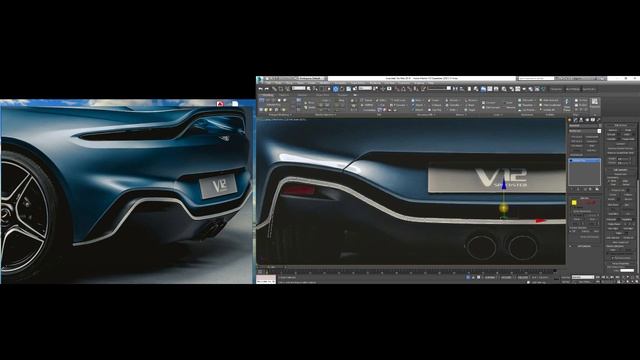Expand the Polygon Modeling ribbon panel
640x360 pixels.
[281, 115]
